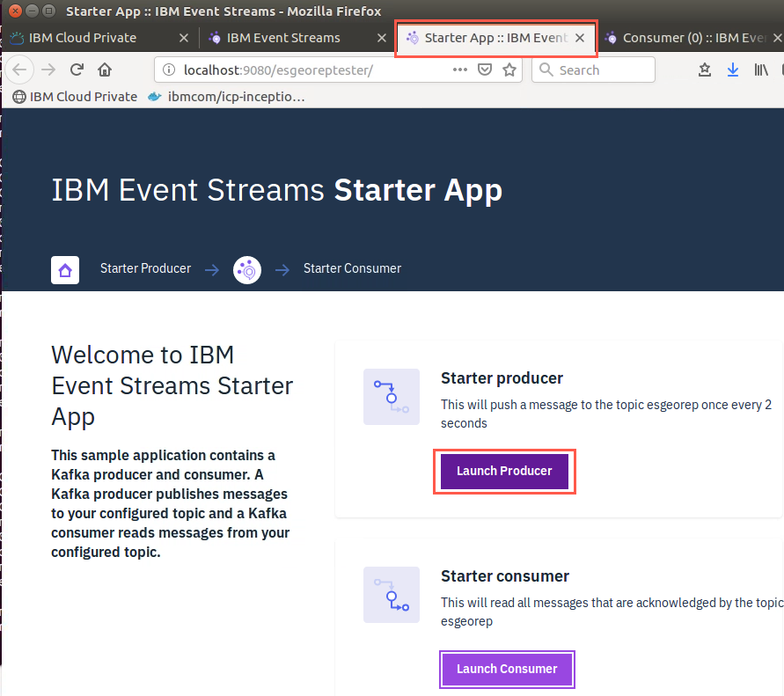Launch the Consumer
Image resolution: width=784 pixels, height=696 pixels.
click(x=507, y=669)
